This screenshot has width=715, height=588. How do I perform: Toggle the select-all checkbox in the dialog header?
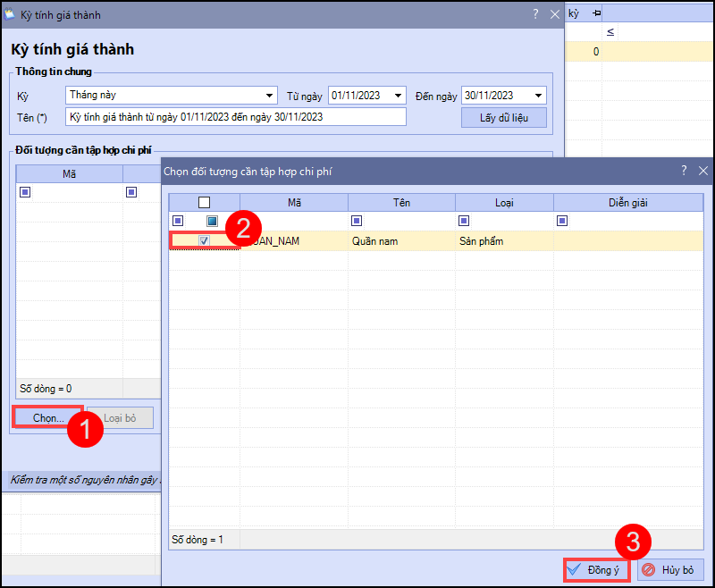(x=204, y=203)
